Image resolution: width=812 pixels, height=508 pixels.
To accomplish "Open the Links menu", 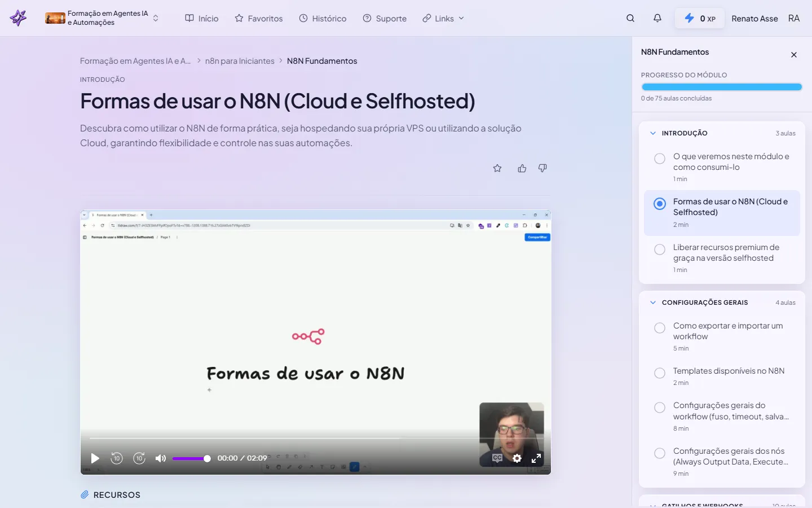I will pos(443,18).
